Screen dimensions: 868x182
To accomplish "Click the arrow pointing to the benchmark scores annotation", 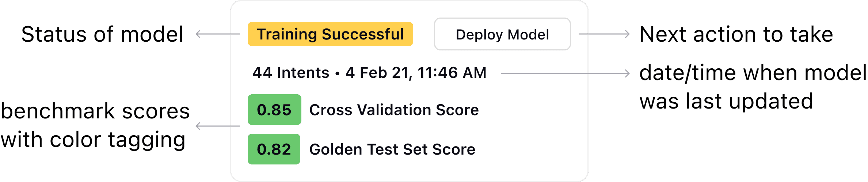I will 217,126.
